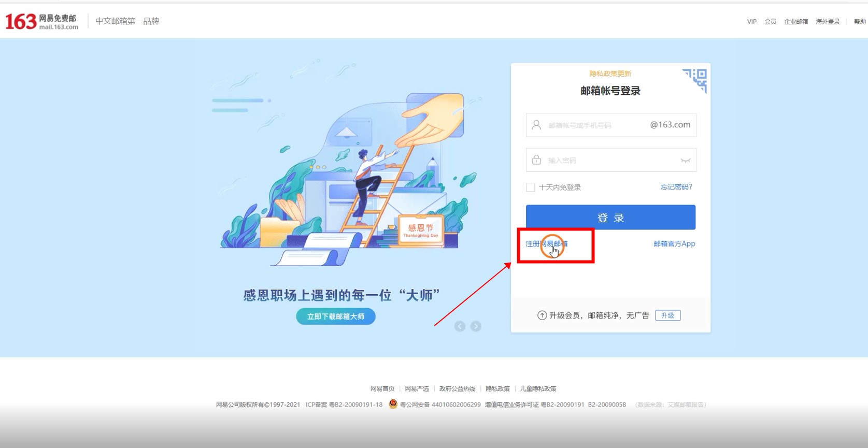Click 立即下载邮箱大师 download button
Image resolution: width=868 pixels, height=448 pixels.
[x=336, y=316]
